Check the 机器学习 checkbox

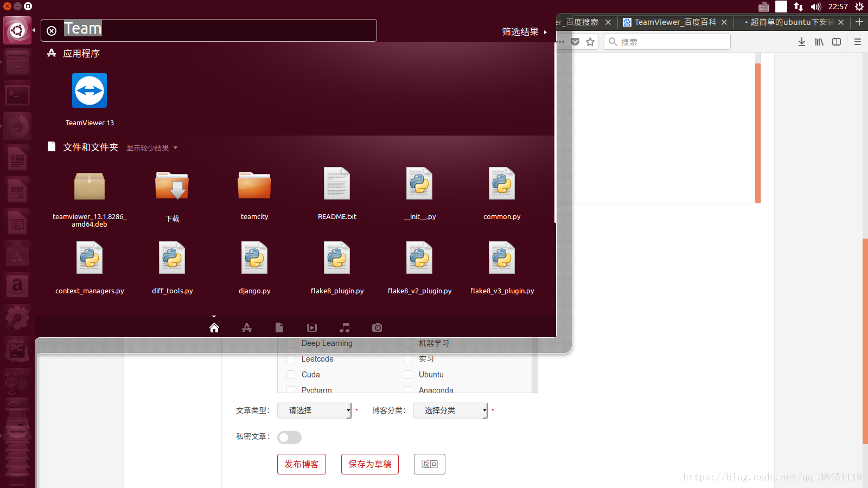[408, 343]
